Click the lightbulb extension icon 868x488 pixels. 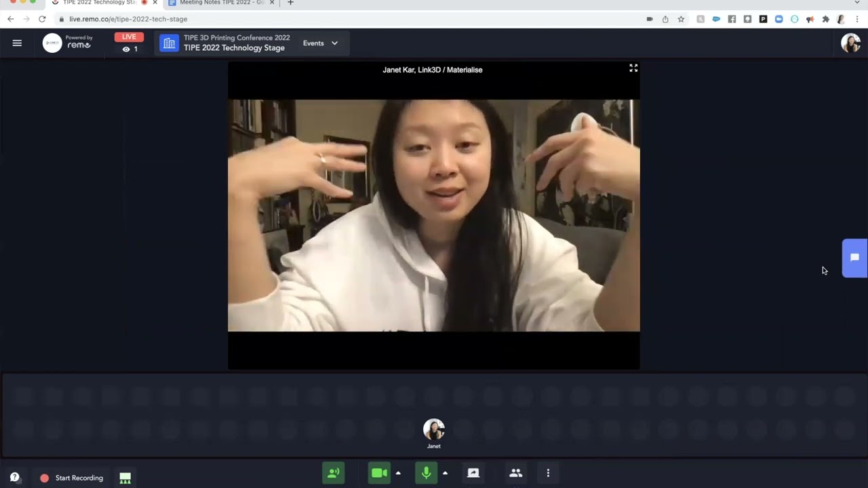747,19
